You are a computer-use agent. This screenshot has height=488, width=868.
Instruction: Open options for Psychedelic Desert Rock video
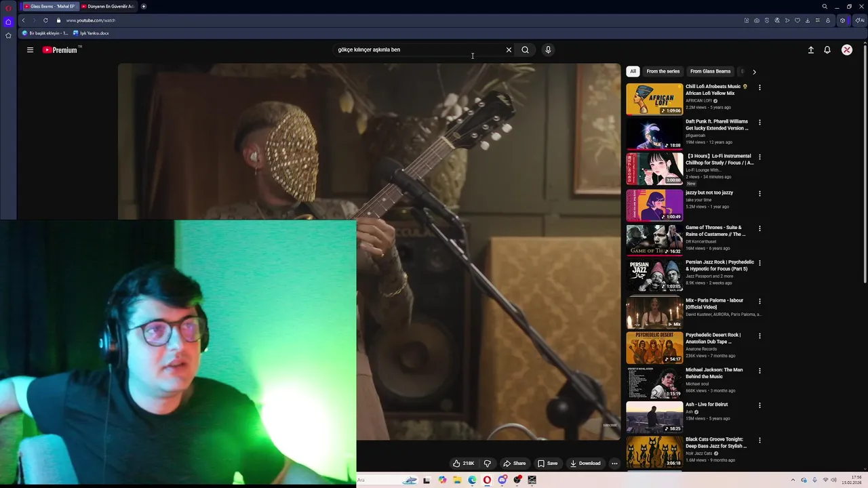[759, 335]
